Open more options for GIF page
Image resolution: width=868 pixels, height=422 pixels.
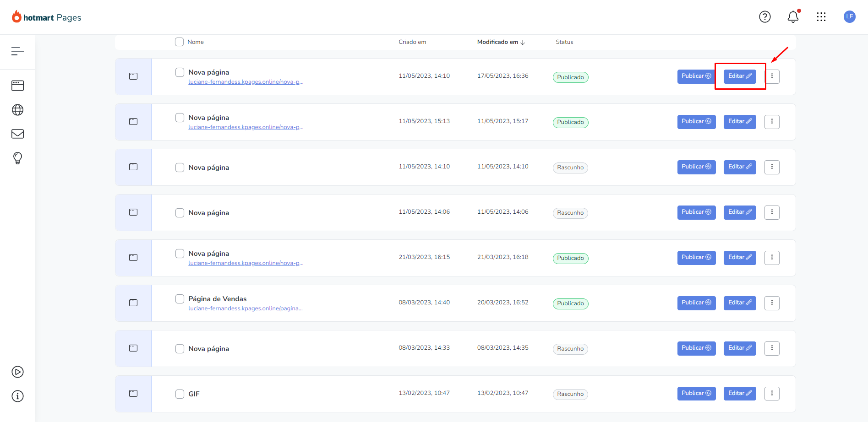click(772, 394)
